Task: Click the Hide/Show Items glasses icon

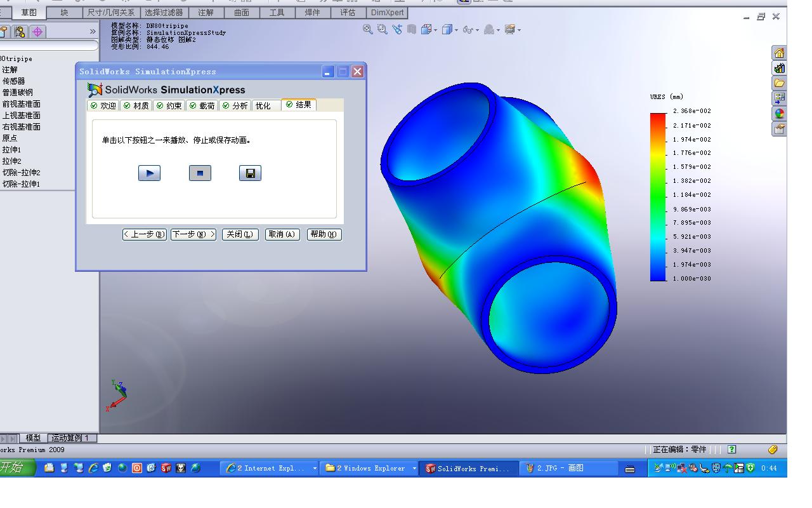Action: [467, 29]
